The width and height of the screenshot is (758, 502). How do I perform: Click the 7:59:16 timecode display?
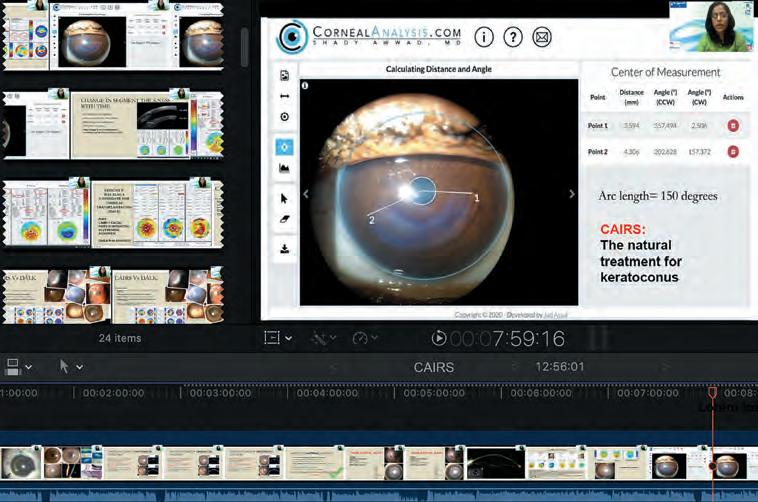pos(508,338)
